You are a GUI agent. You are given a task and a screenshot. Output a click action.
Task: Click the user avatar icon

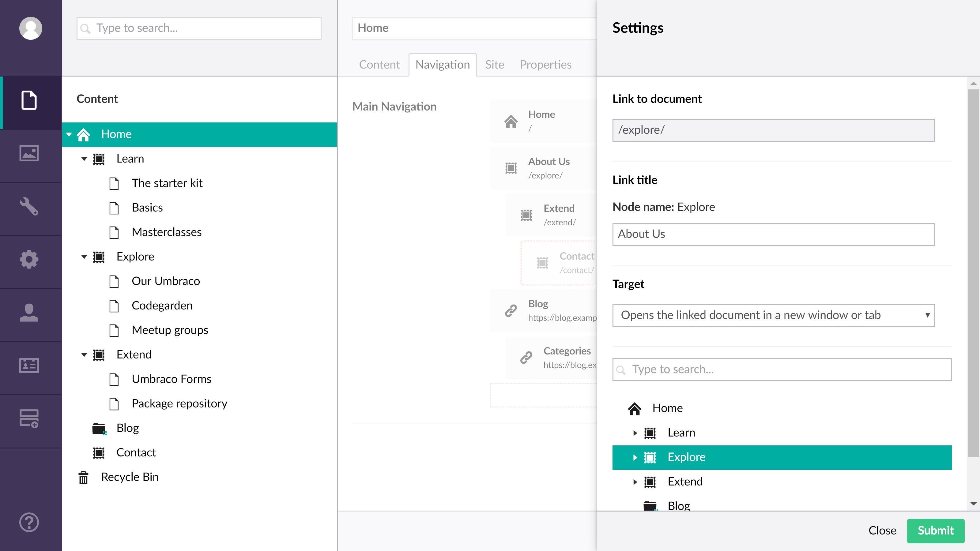point(30,28)
